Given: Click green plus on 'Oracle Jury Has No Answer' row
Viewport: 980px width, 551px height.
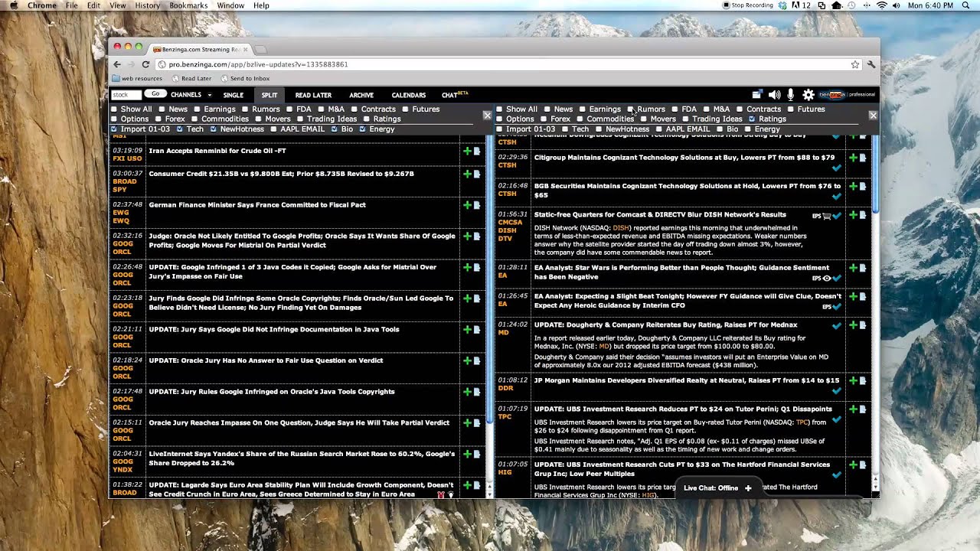Looking at the screenshot, I should coord(467,361).
